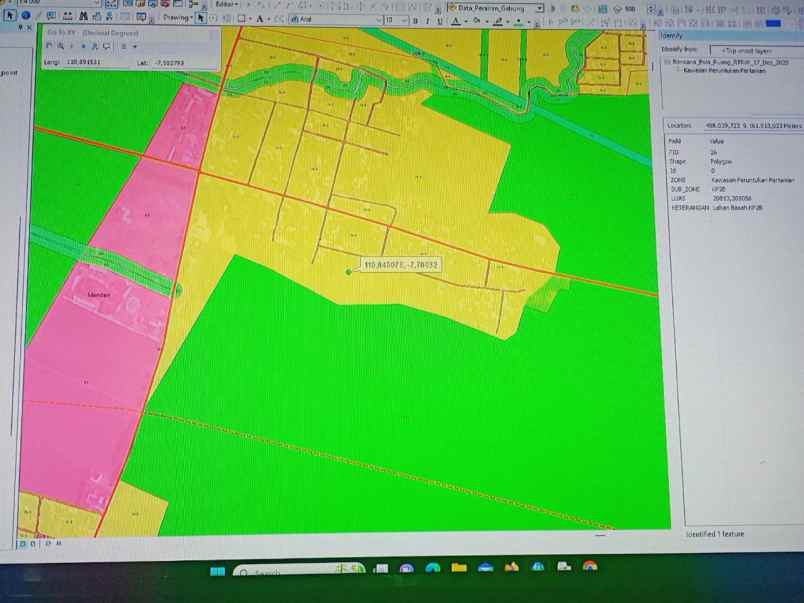
Task: Click the Italic formatting button
Action: (x=427, y=21)
